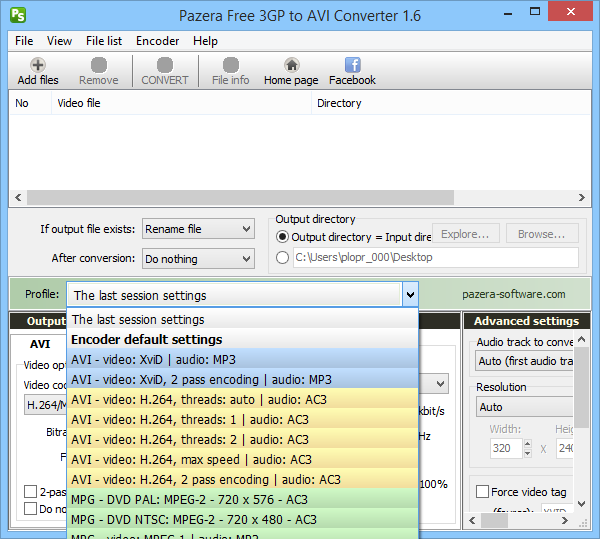
Task: Click Advanced settings horizontal scroll-left arrow
Action: 472,520
